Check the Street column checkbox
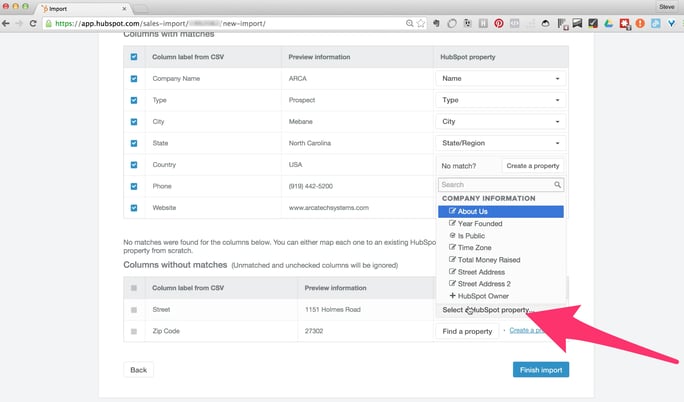 coord(134,310)
